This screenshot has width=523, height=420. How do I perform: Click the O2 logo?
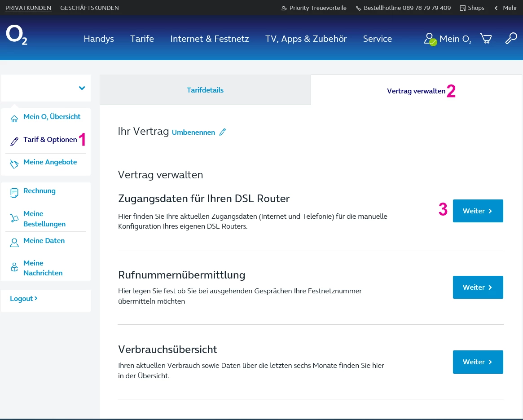tap(16, 35)
